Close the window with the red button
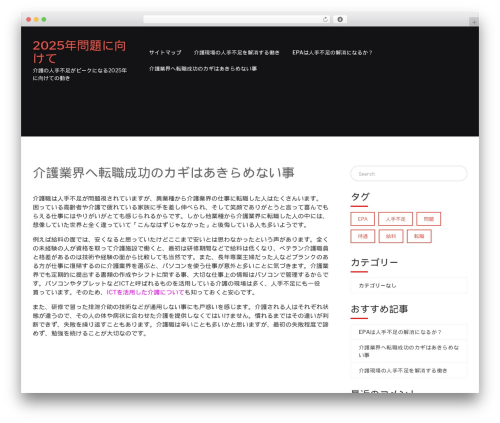The height and width of the screenshot is (423, 500). (29, 19)
